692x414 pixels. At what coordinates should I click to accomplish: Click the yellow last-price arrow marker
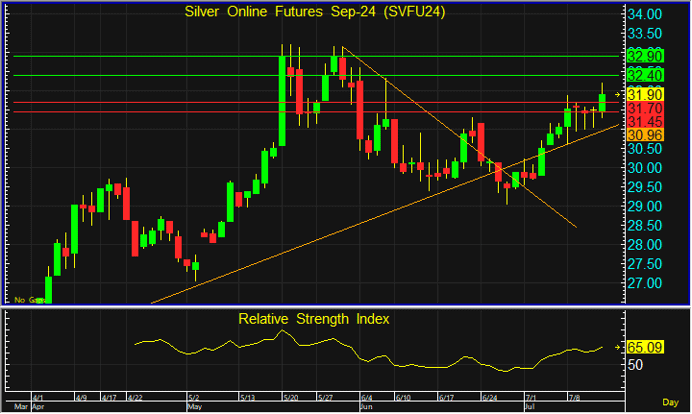click(x=618, y=93)
